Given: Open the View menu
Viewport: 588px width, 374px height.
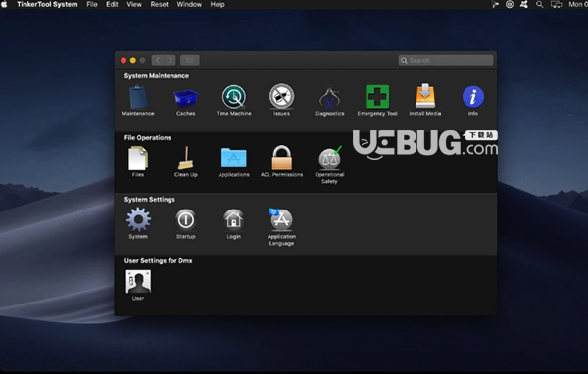Looking at the screenshot, I should pyautogui.click(x=134, y=5).
